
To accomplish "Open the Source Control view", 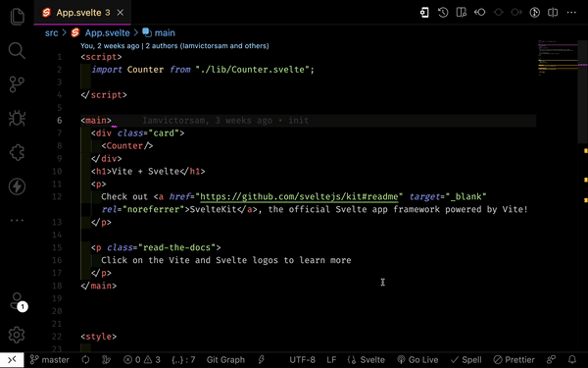I will point(17,84).
